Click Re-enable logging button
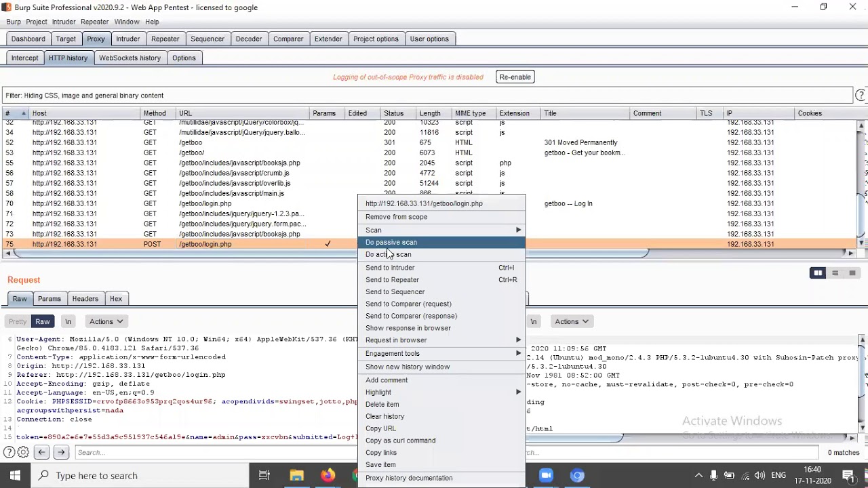Viewport: 868px width, 488px height. click(x=515, y=77)
